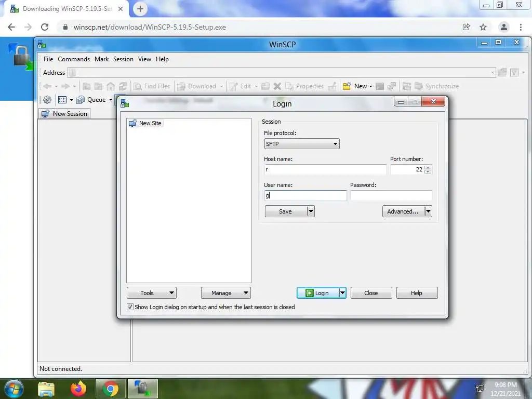This screenshot has width=532, height=399.
Task: Click the back navigation arrow in WinSCP toolbar
Action: point(47,86)
